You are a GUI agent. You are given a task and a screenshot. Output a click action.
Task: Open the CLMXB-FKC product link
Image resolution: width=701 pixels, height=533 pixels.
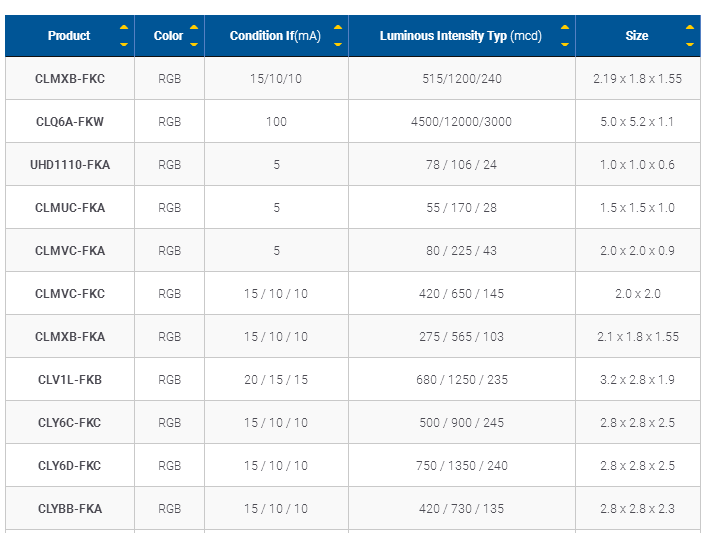coord(70,79)
